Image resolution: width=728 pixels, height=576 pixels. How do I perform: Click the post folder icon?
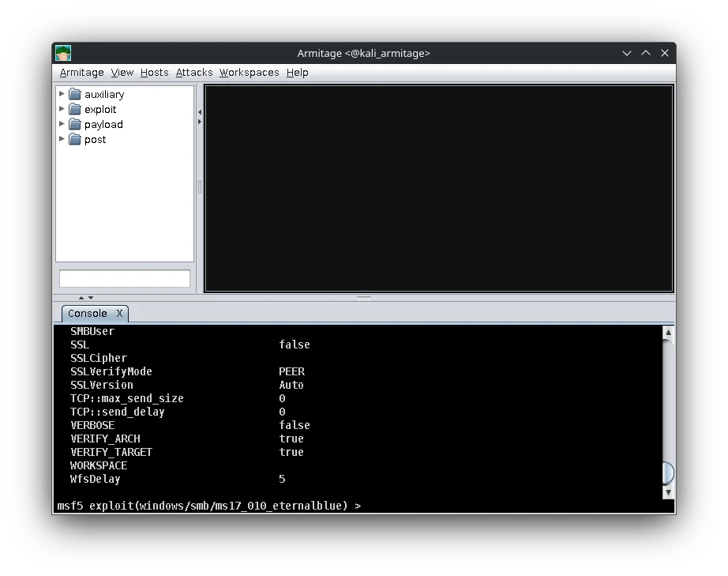tap(75, 139)
